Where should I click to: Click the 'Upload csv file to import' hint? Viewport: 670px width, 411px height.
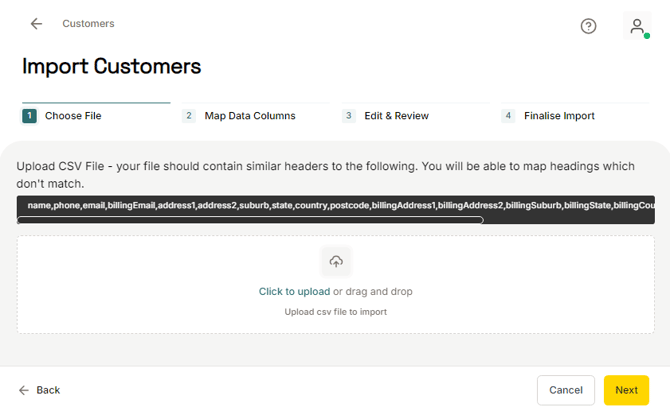point(335,312)
